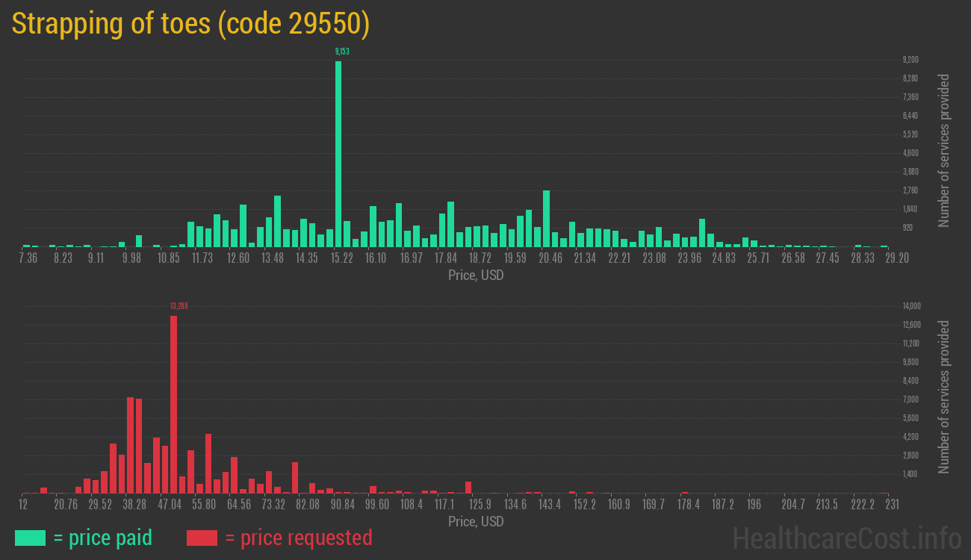Click the 9,200 tick on the top y-axis
Viewport: 971px width, 560px height.
910,60
